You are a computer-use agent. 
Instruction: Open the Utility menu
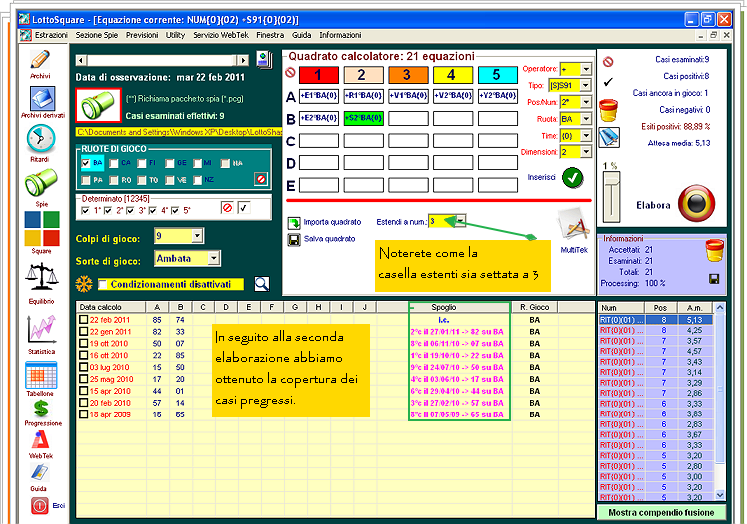coord(175,35)
